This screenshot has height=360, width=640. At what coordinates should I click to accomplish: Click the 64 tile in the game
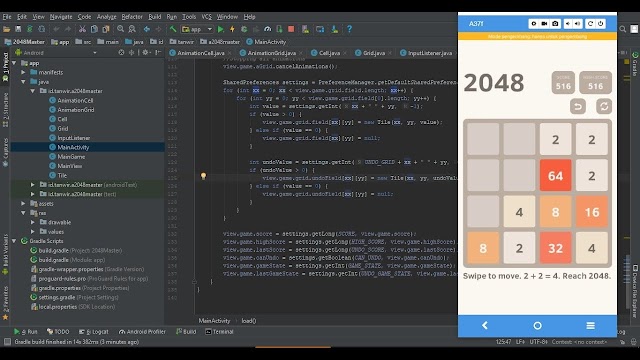click(x=556, y=176)
